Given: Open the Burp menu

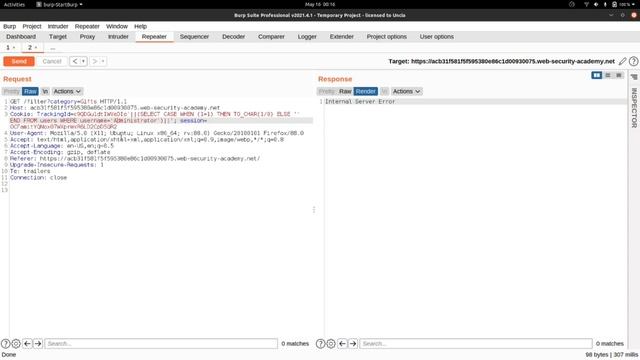Looking at the screenshot, I should tap(10, 26).
